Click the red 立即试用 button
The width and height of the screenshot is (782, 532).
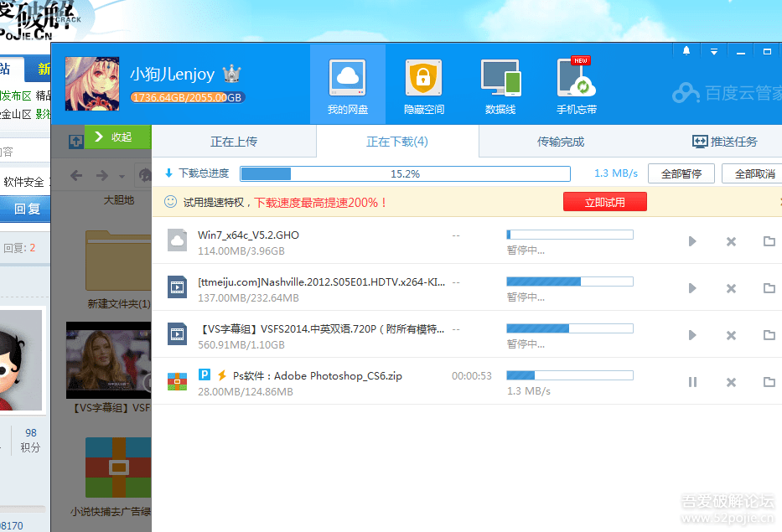[605, 202]
